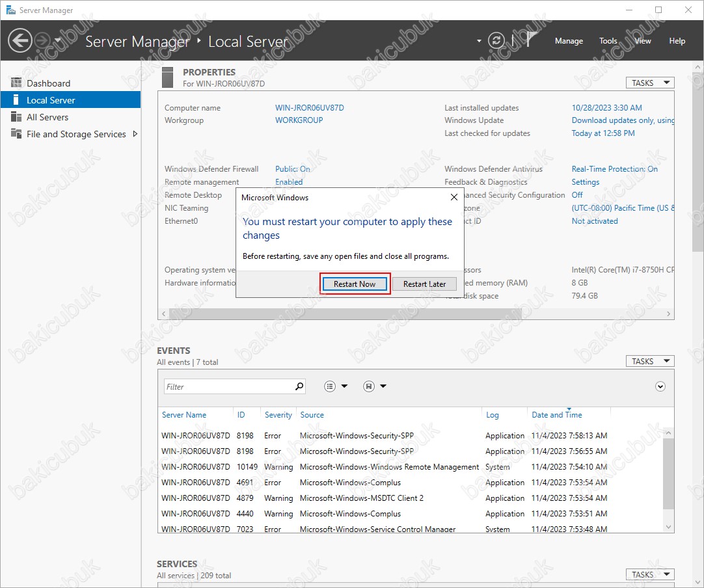The width and height of the screenshot is (704, 588).
Task: Open the save query dropdown arrow
Action: [383, 386]
